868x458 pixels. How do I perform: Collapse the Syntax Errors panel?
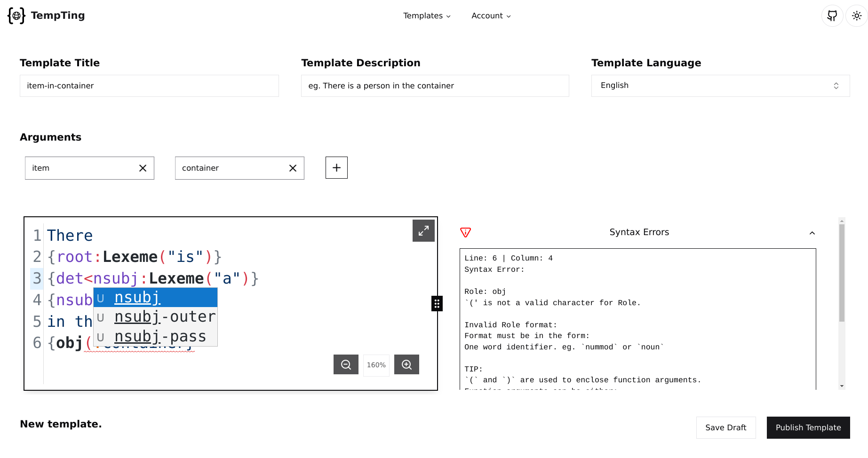tap(812, 233)
